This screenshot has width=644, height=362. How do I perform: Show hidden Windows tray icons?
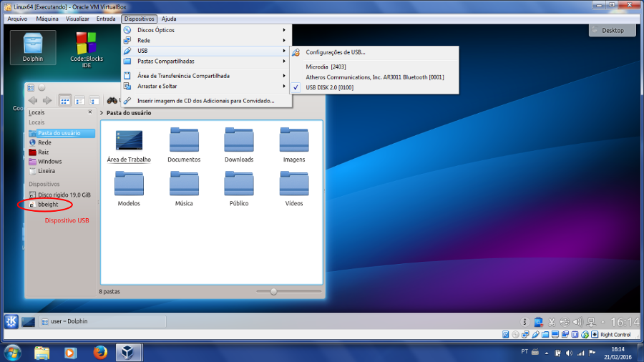coord(547,353)
